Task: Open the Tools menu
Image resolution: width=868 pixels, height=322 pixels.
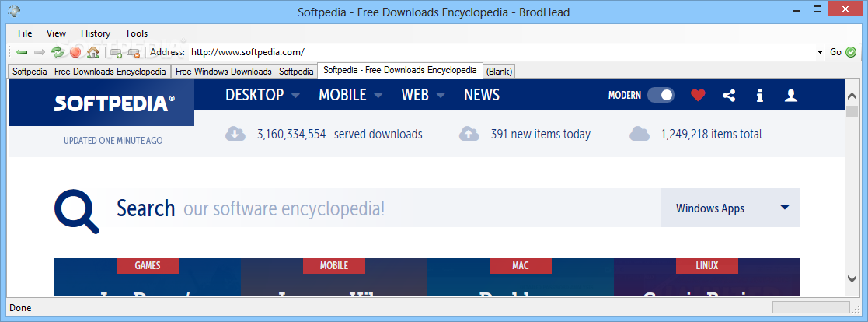Action: (136, 33)
